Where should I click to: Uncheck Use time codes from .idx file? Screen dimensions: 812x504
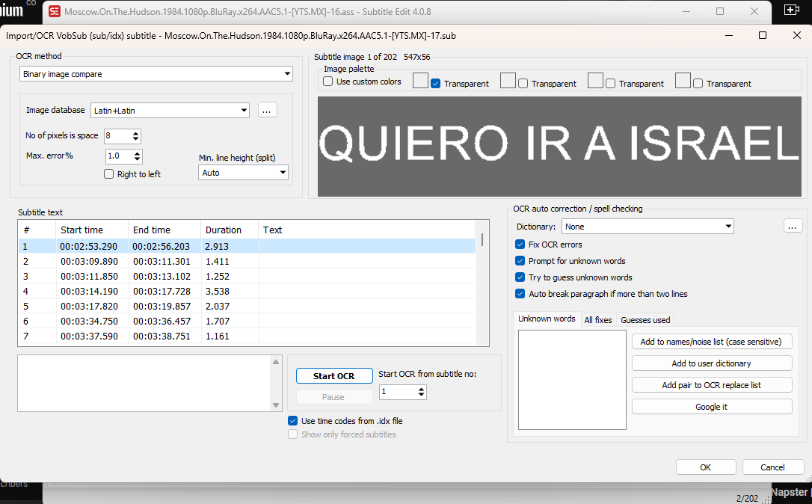pos(292,420)
